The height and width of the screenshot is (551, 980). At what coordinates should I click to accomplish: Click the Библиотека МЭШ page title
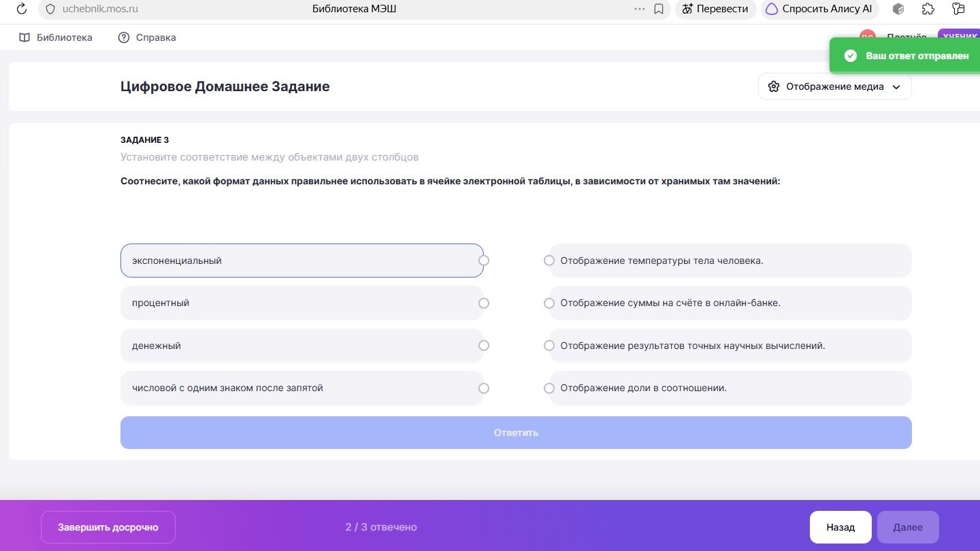[354, 9]
